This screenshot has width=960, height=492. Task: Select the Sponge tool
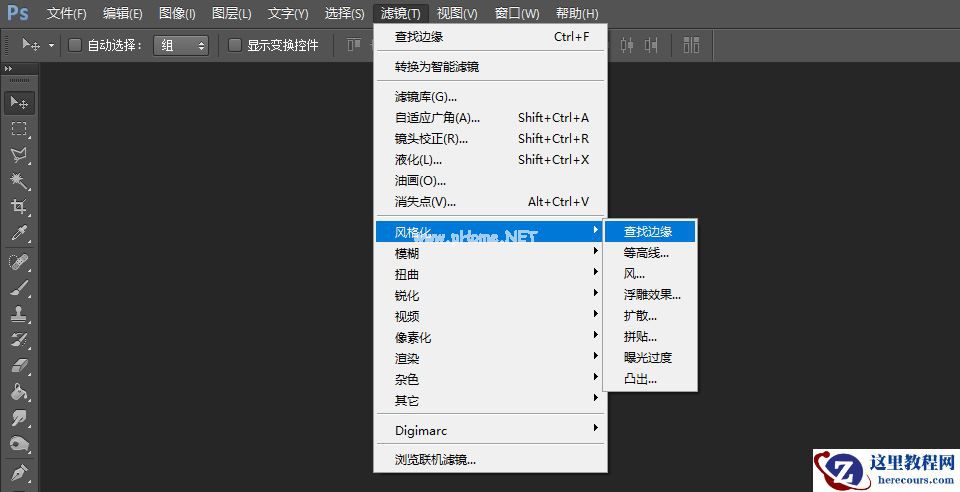[x=19, y=444]
